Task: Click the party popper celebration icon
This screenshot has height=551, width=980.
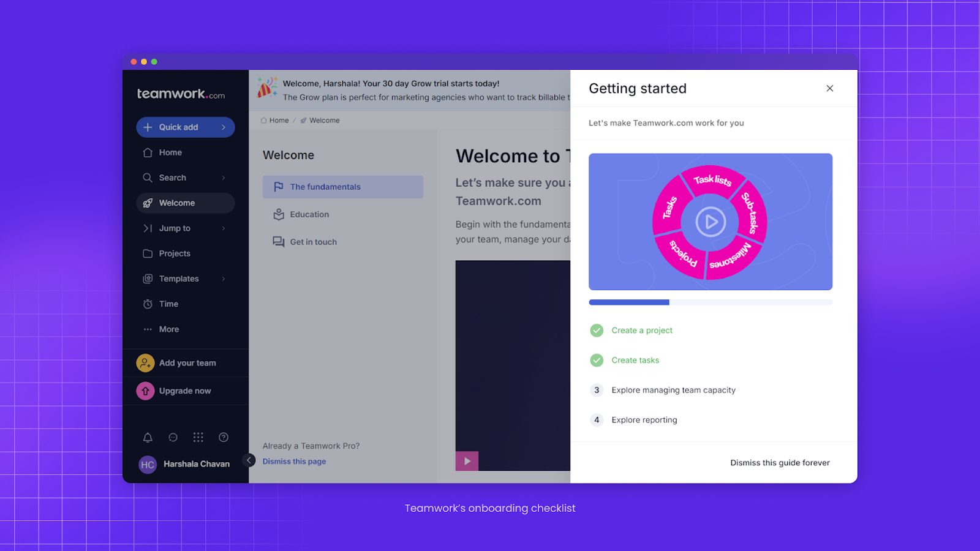Action: point(267,88)
